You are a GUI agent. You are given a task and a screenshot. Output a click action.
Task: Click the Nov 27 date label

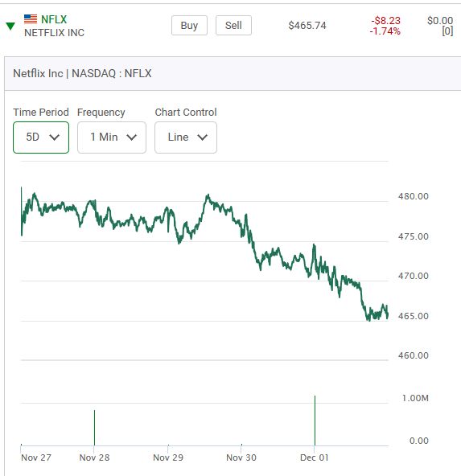pos(36,458)
